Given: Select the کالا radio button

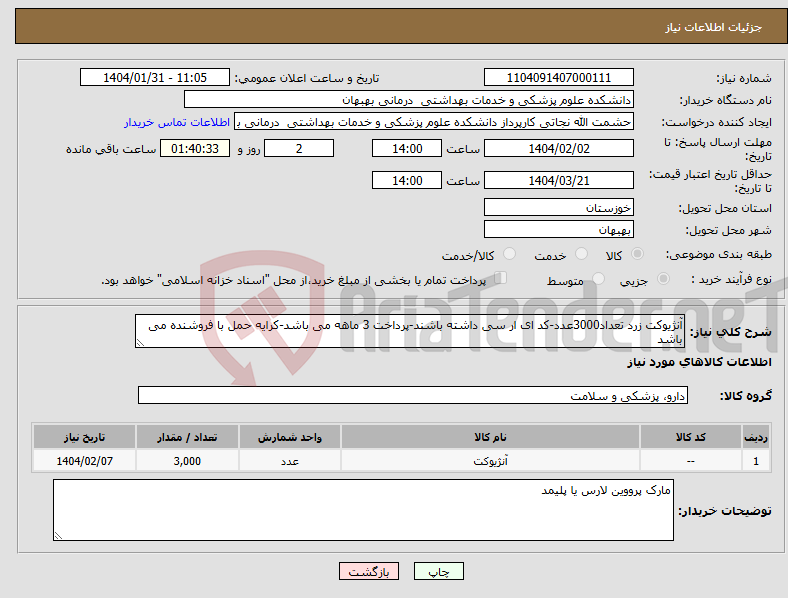Looking at the screenshot, I should pos(637,254).
